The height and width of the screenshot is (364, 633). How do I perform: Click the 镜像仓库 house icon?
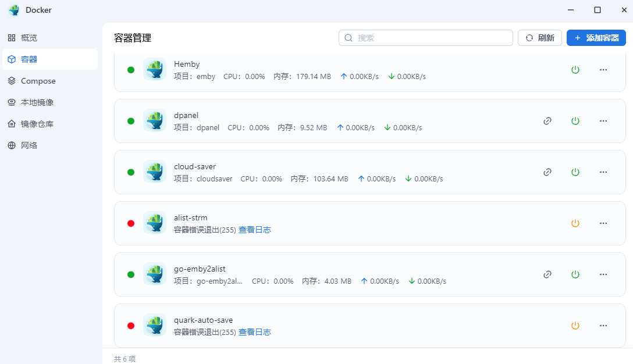click(x=12, y=124)
